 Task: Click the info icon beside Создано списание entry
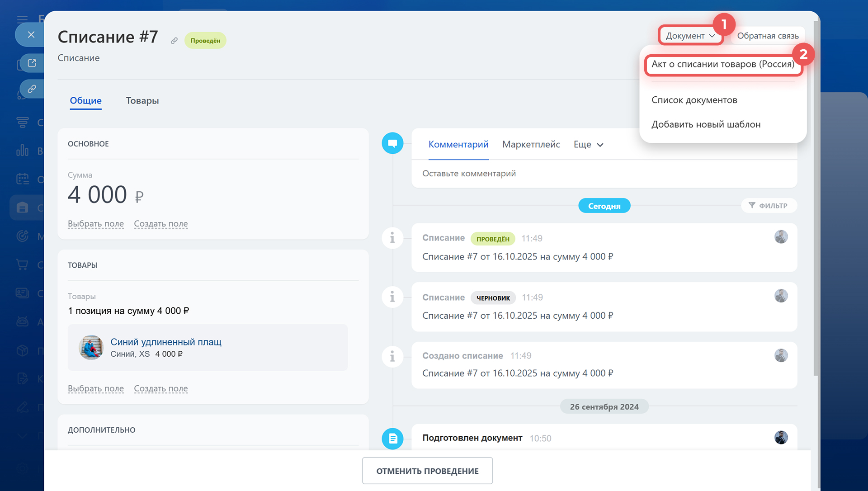tap(392, 356)
